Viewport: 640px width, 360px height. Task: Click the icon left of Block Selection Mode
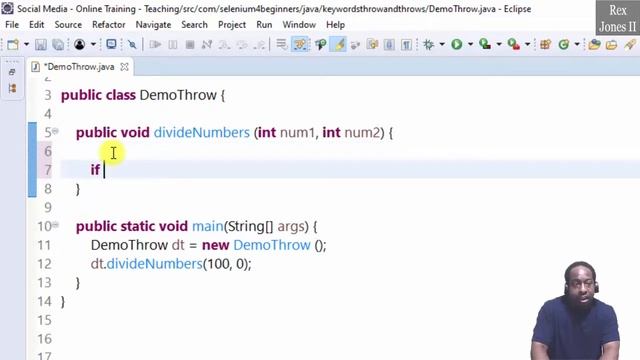pyautogui.click(x=372, y=44)
